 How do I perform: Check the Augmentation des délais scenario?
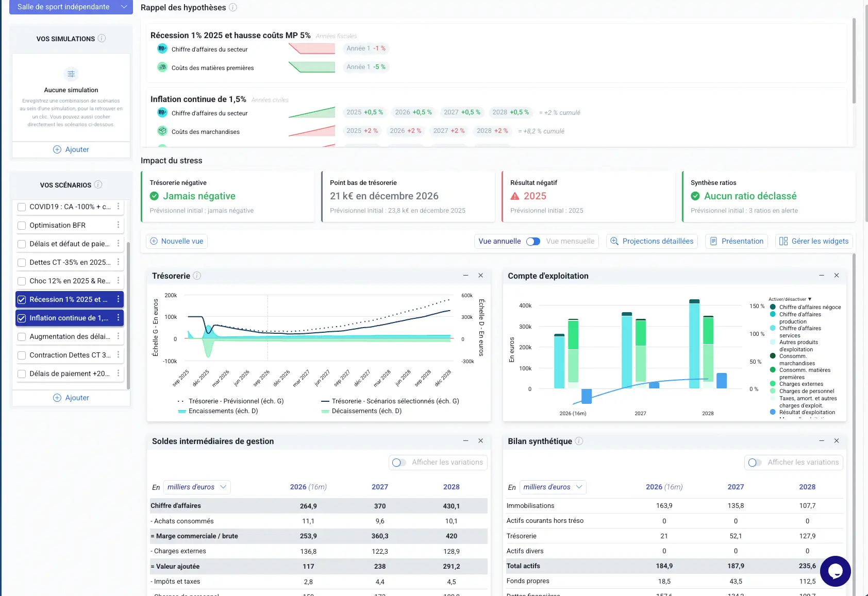pos(22,337)
